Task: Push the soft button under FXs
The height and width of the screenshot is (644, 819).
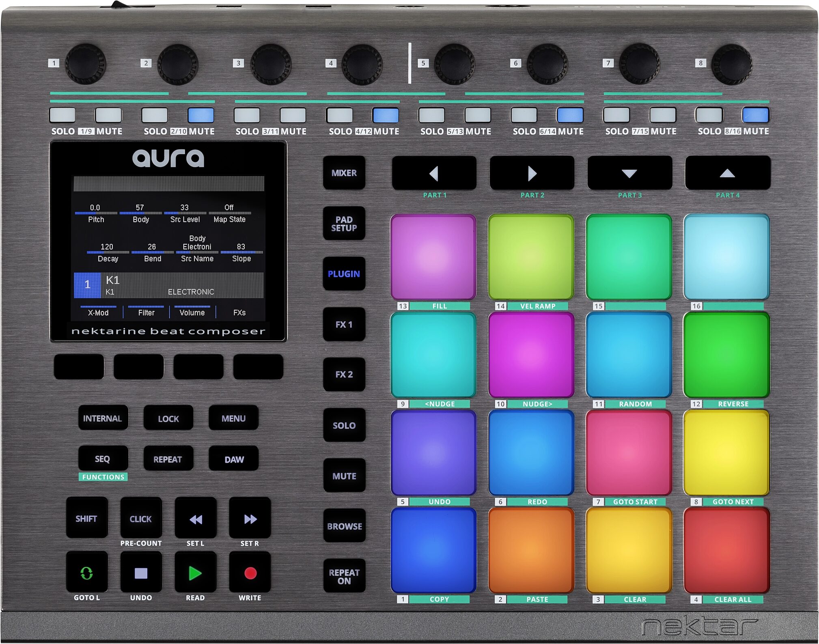Action: pos(258,367)
